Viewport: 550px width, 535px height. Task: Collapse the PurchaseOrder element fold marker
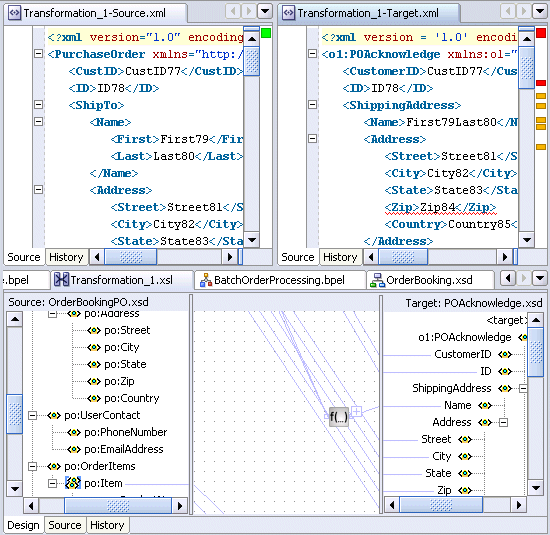(x=39, y=54)
